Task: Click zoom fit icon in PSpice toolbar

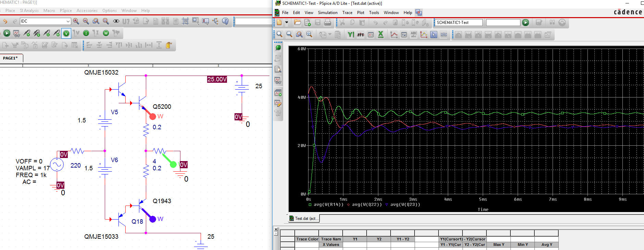Action: pyautogui.click(x=310, y=35)
